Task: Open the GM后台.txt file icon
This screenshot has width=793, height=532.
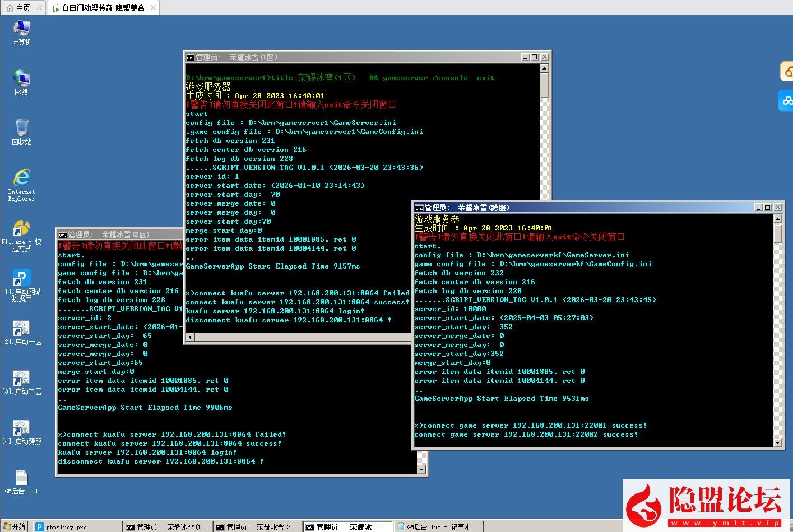Action: pos(21,478)
